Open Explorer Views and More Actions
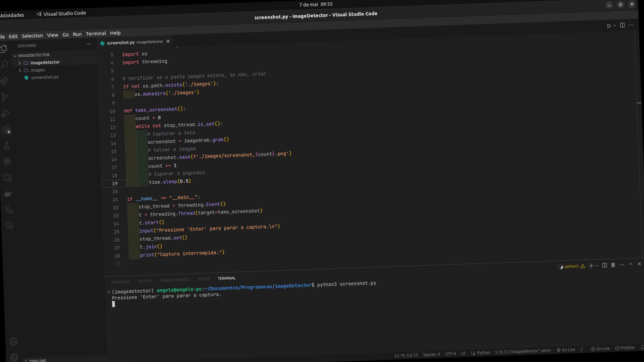Viewport: 644px width, 362px height. (89, 44)
